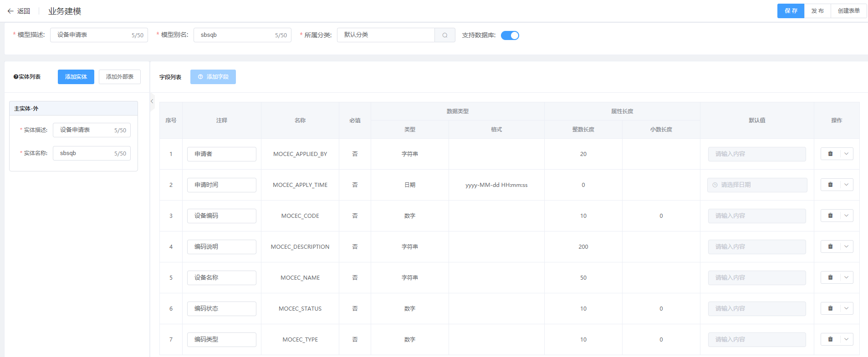The height and width of the screenshot is (357, 868).
Task: Delete the 申请时间 field row
Action: 830,185
